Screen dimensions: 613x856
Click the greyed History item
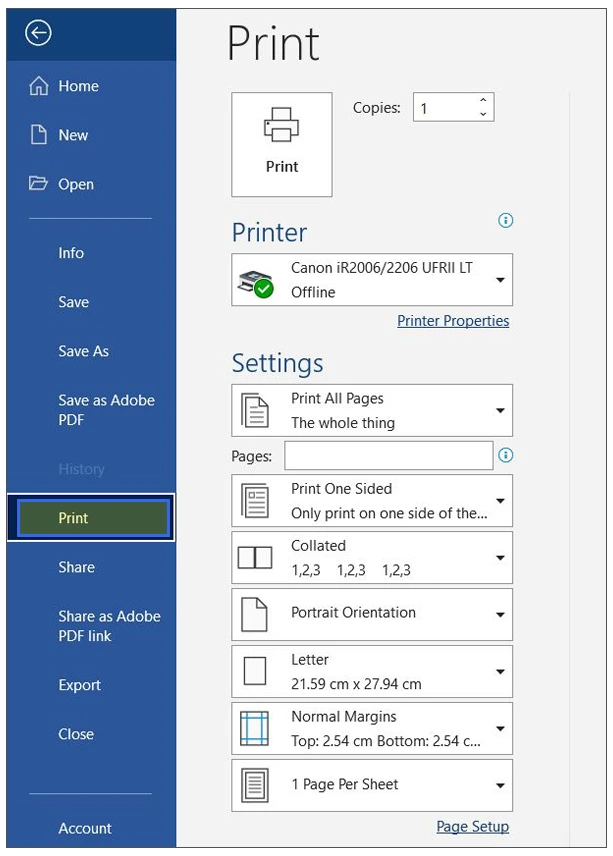coord(81,469)
